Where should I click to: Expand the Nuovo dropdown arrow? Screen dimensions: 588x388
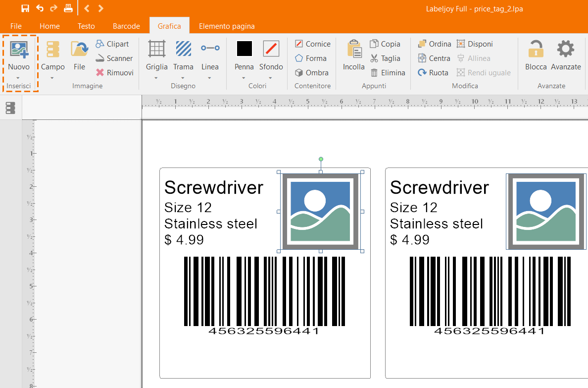18,78
